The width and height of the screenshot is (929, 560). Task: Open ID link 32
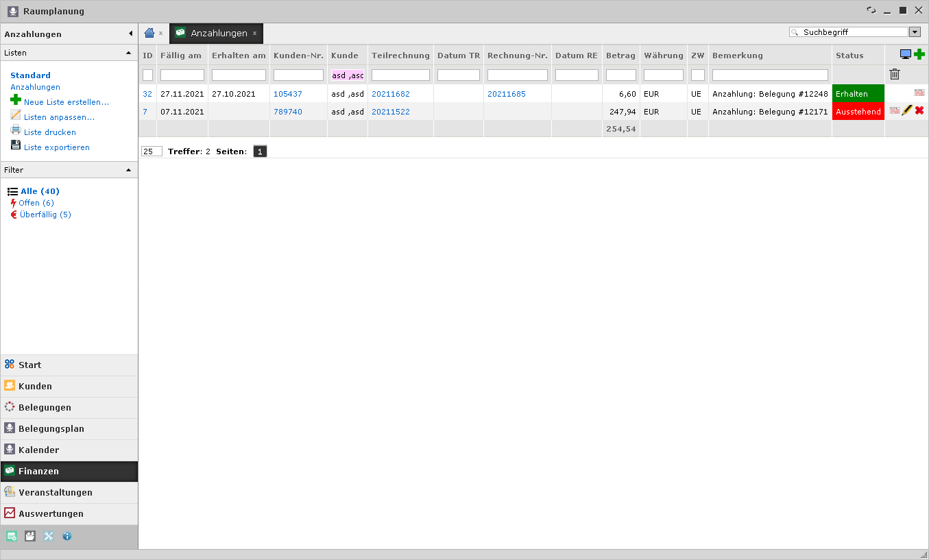tap(147, 94)
